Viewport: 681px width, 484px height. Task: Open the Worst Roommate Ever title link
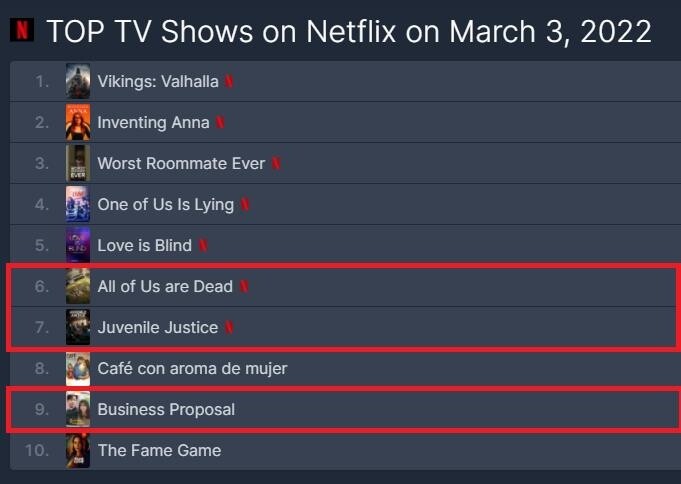pyautogui.click(x=181, y=163)
